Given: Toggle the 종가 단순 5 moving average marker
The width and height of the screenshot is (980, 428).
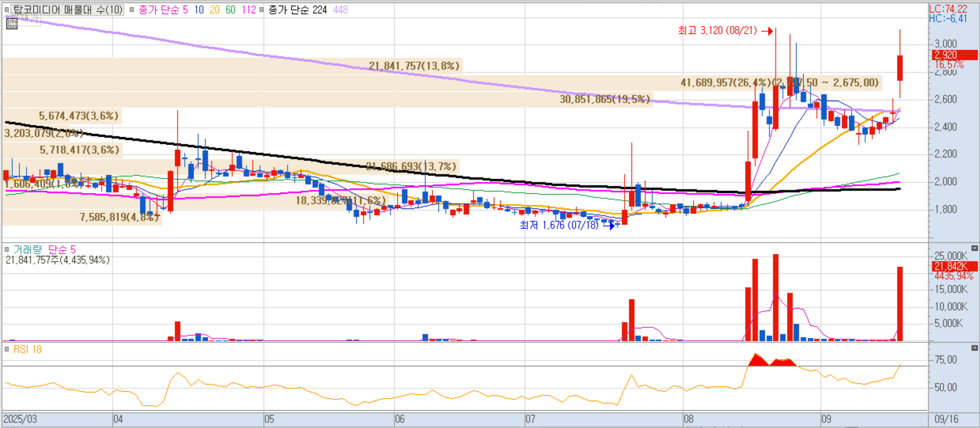Looking at the screenshot, I should click(132, 9).
